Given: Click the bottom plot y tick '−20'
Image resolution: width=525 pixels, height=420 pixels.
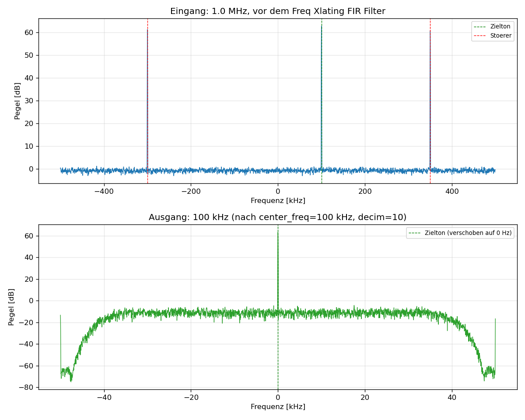Looking at the screenshot, I should tap(26, 322).
